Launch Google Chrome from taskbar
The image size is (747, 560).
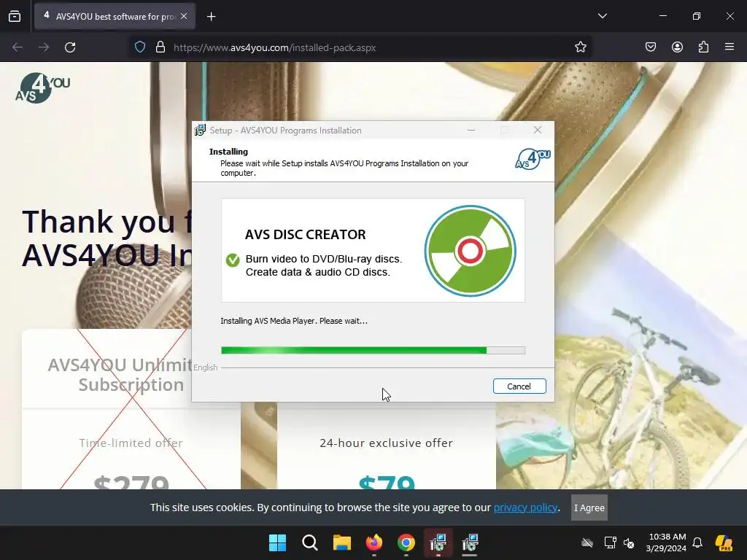[x=406, y=542]
